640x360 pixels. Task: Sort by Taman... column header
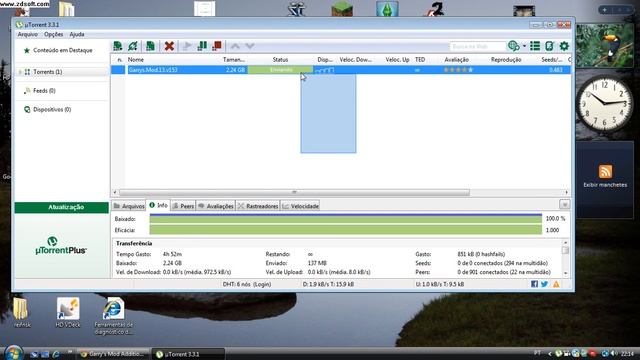coord(234,60)
